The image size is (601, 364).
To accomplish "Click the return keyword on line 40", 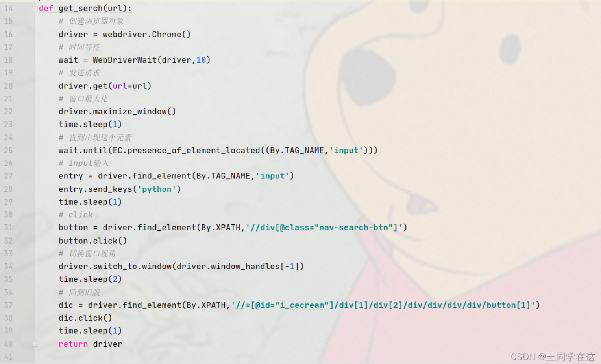I will [x=73, y=344].
